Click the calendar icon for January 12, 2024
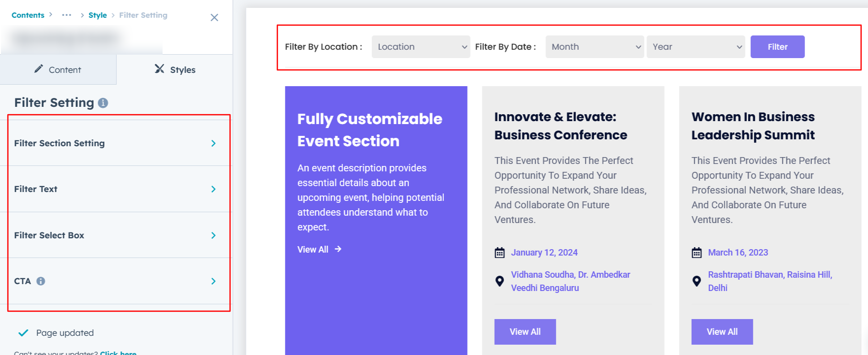 click(x=500, y=253)
